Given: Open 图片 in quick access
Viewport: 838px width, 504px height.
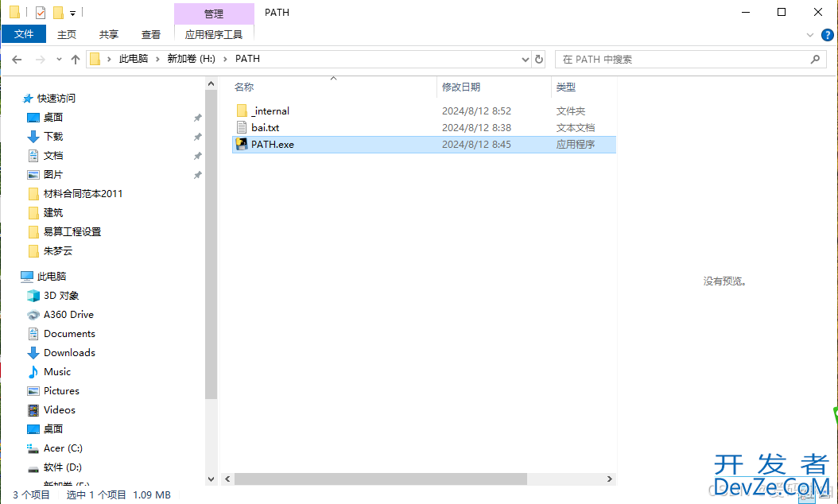Looking at the screenshot, I should coord(53,175).
